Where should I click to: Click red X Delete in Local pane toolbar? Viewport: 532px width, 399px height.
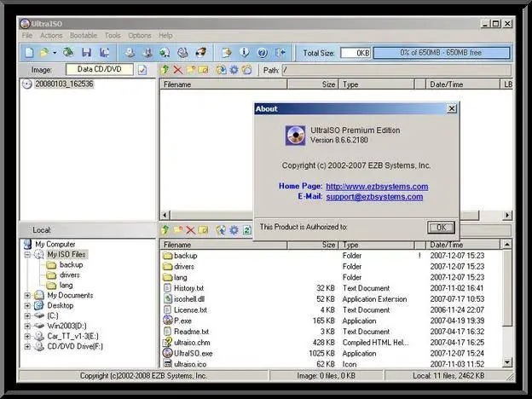[191, 230]
